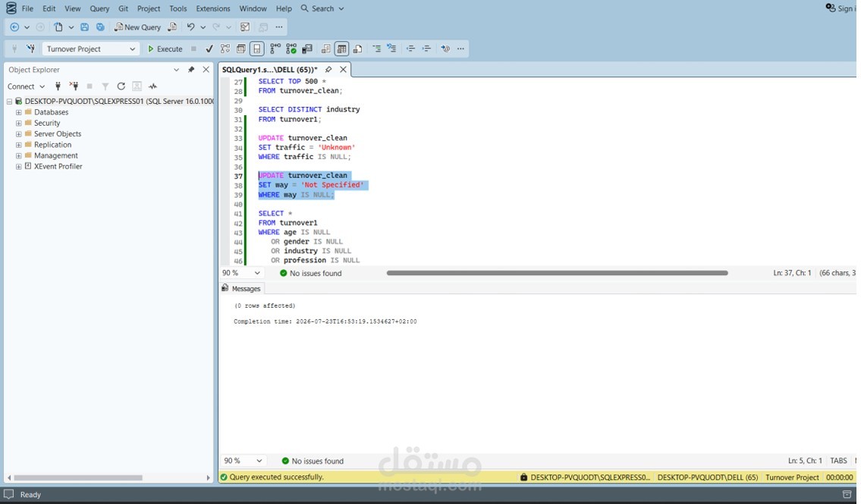This screenshot has height=504, width=861.
Task: Click the Increase Indent icon
Action: [x=426, y=49]
